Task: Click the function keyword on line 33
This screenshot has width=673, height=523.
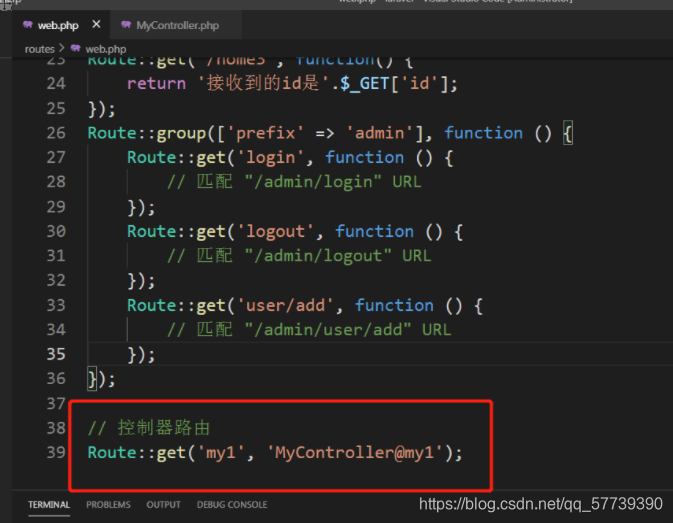Action: [x=394, y=305]
